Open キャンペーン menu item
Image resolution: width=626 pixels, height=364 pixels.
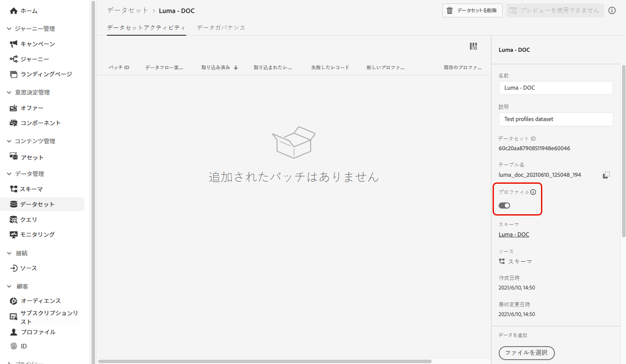click(x=37, y=44)
